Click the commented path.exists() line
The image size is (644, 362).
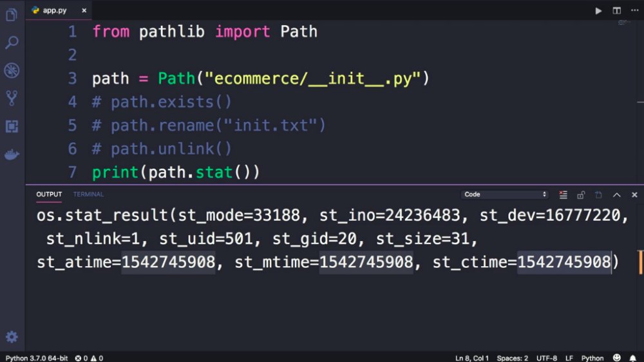tap(162, 102)
